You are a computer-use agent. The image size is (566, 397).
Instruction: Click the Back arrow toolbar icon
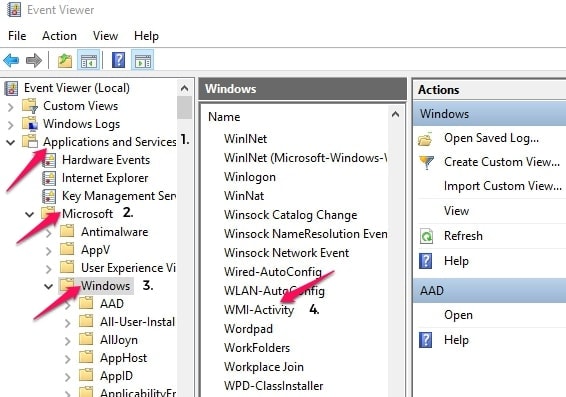coord(11,61)
